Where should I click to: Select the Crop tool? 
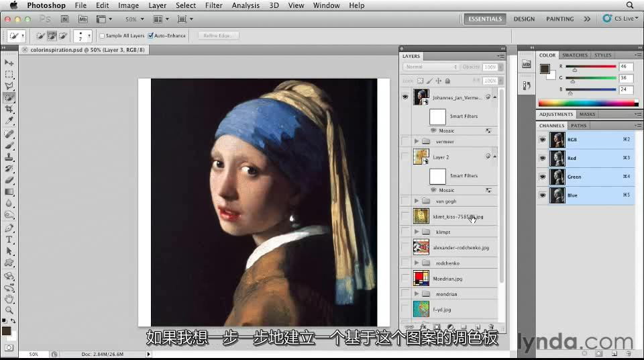point(9,109)
